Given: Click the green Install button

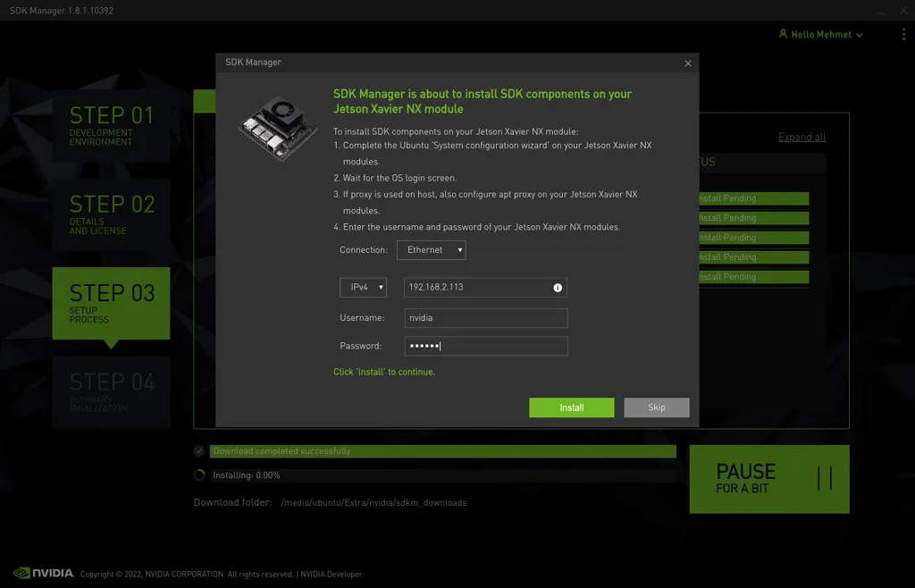Looking at the screenshot, I should pyautogui.click(x=571, y=407).
